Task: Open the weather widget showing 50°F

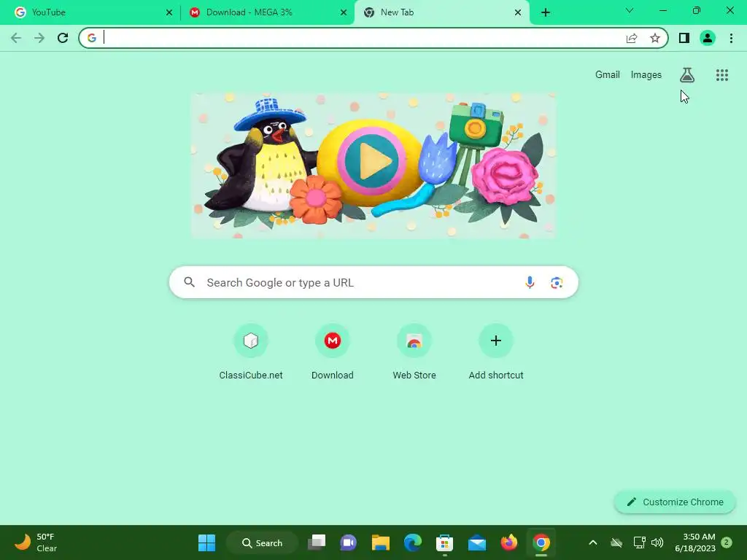Action: (36, 542)
